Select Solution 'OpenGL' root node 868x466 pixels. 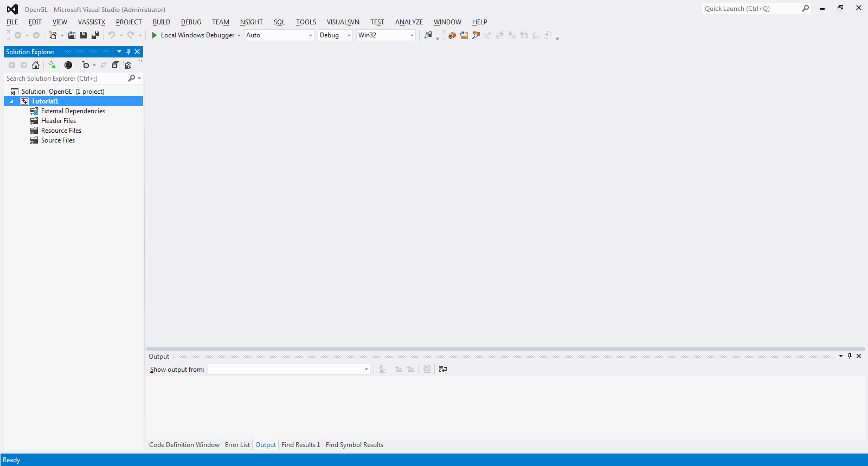click(x=63, y=92)
